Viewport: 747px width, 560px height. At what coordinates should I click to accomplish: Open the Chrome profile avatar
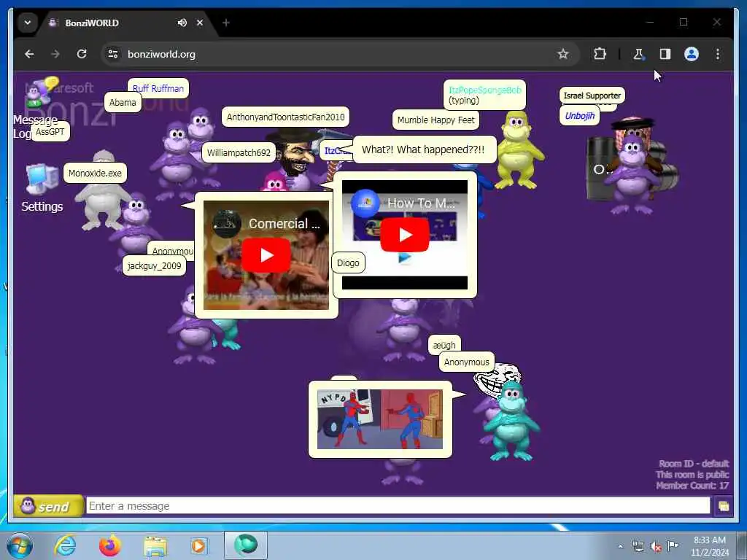point(692,54)
